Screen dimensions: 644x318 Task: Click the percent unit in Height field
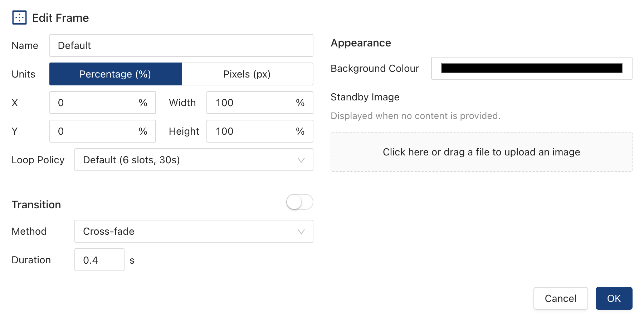[x=300, y=131]
